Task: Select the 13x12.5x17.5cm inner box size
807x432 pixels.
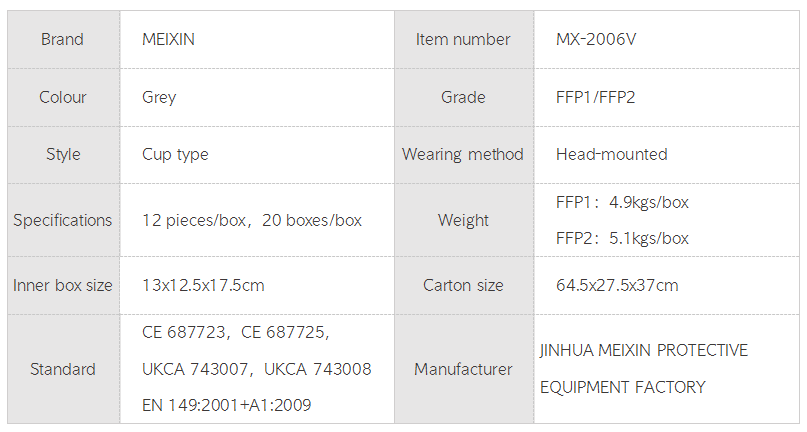Action: pos(203,285)
